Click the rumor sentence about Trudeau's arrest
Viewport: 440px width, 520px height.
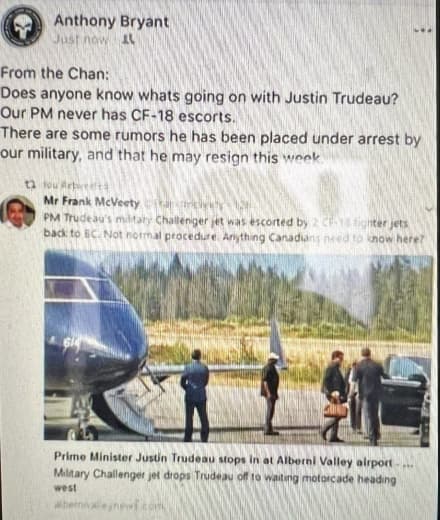tap(210, 146)
